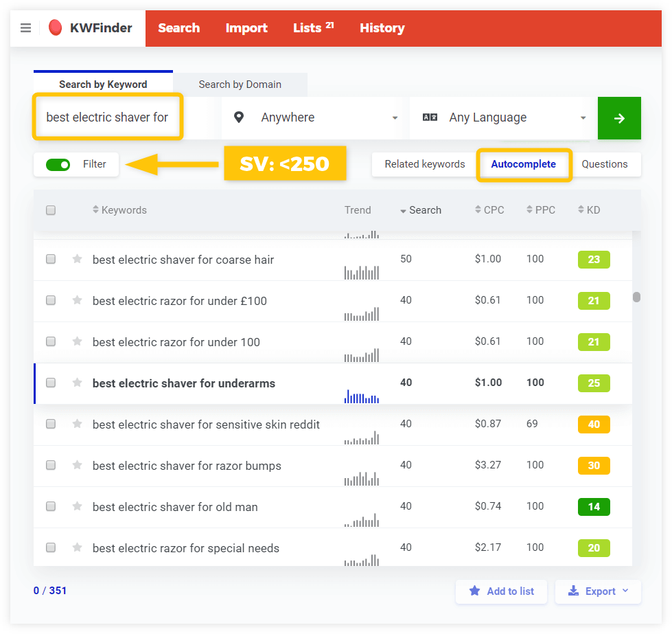This screenshot has width=672, height=634.
Task: Click the language translate icon
Action: pyautogui.click(x=430, y=117)
